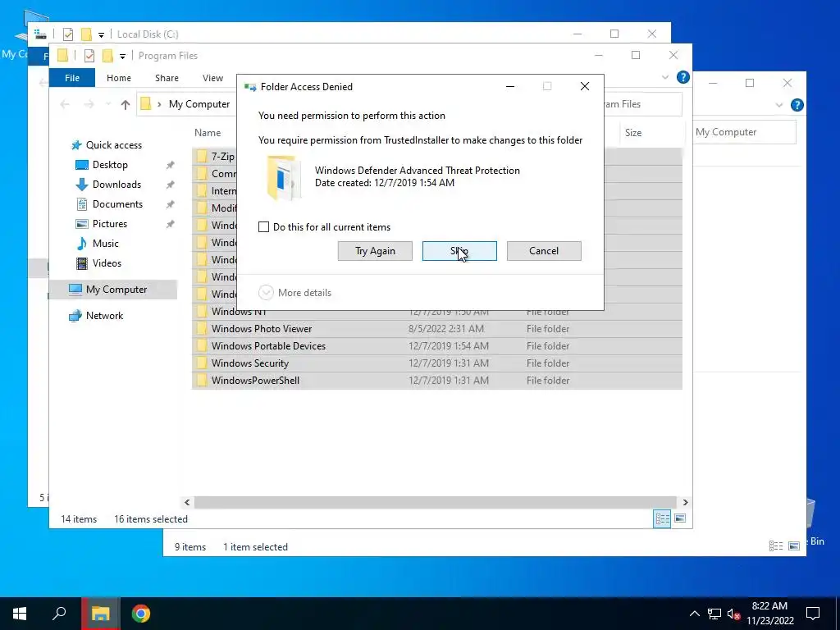The height and width of the screenshot is (630, 840).
Task: Open Help in Program Files window
Action: 683,77
